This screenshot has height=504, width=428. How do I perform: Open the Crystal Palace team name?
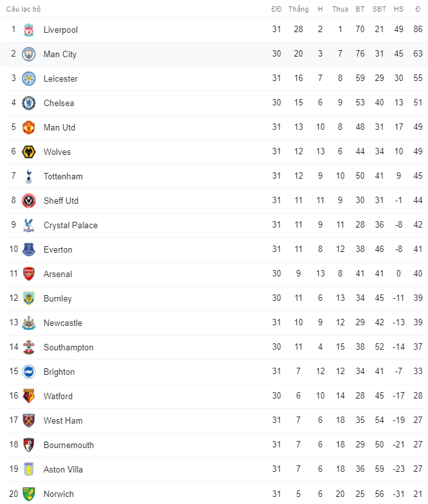tap(70, 226)
